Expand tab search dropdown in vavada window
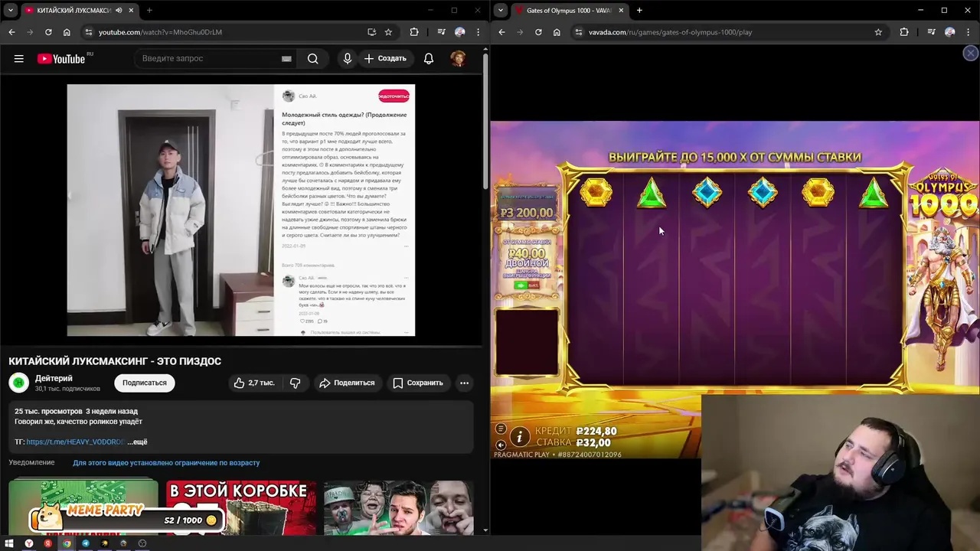This screenshot has width=980, height=551. [500, 11]
